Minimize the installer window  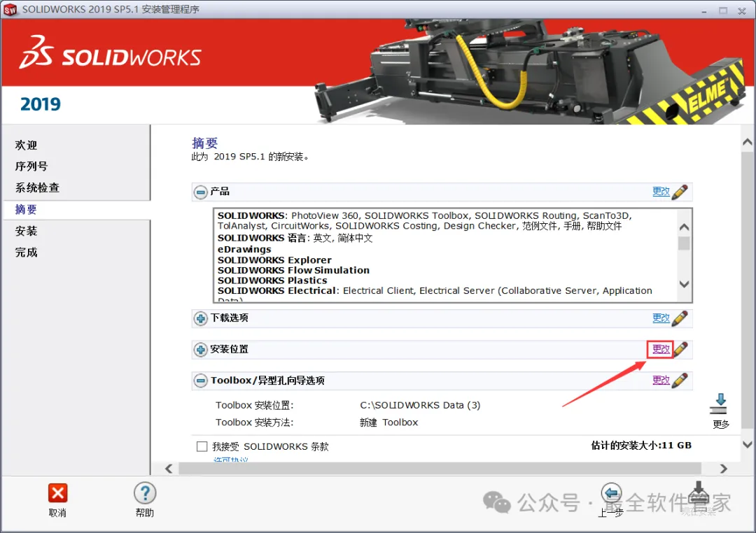click(704, 10)
